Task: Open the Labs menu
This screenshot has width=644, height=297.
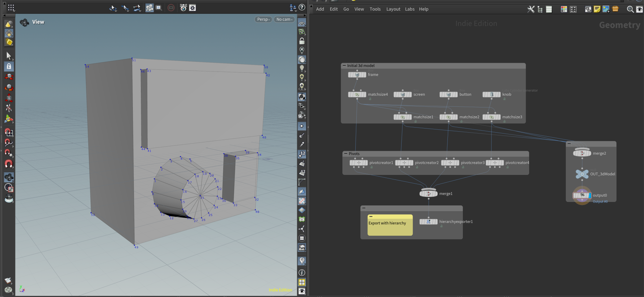Action: 409,9
